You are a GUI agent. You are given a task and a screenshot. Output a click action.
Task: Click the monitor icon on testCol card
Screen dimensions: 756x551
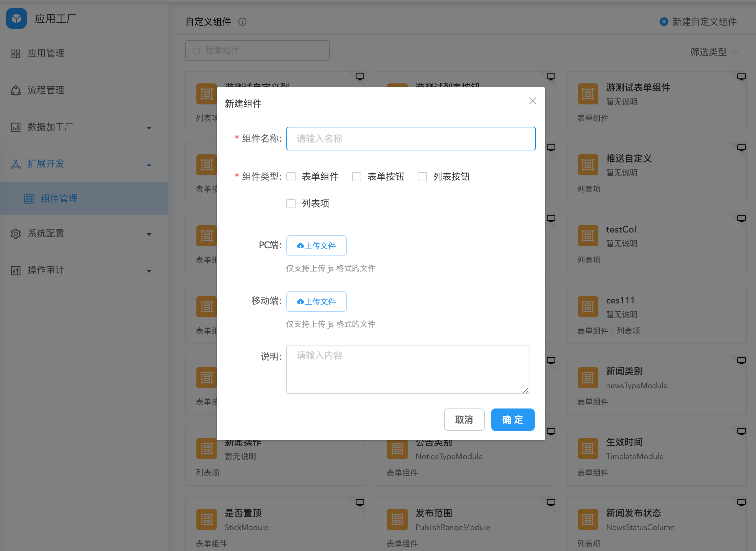(741, 219)
